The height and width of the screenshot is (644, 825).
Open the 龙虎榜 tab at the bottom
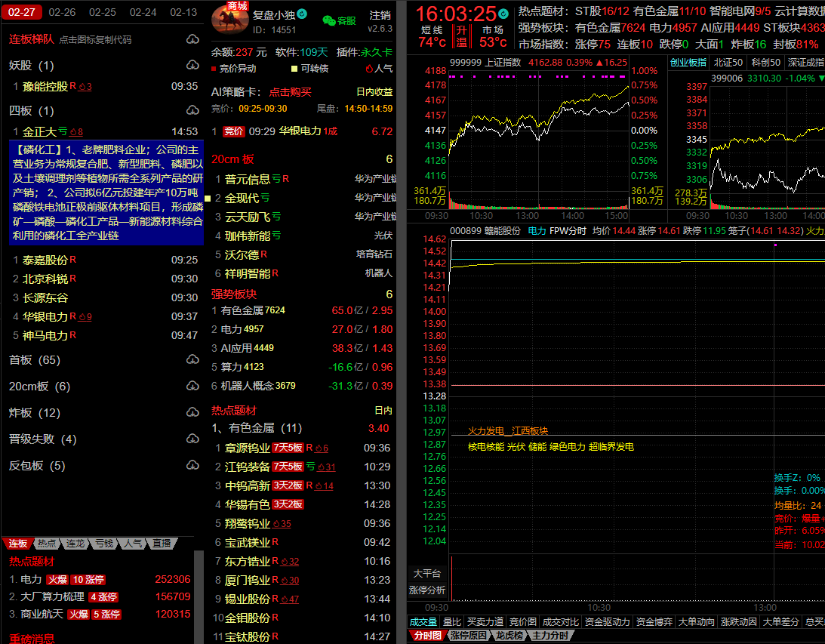point(510,636)
